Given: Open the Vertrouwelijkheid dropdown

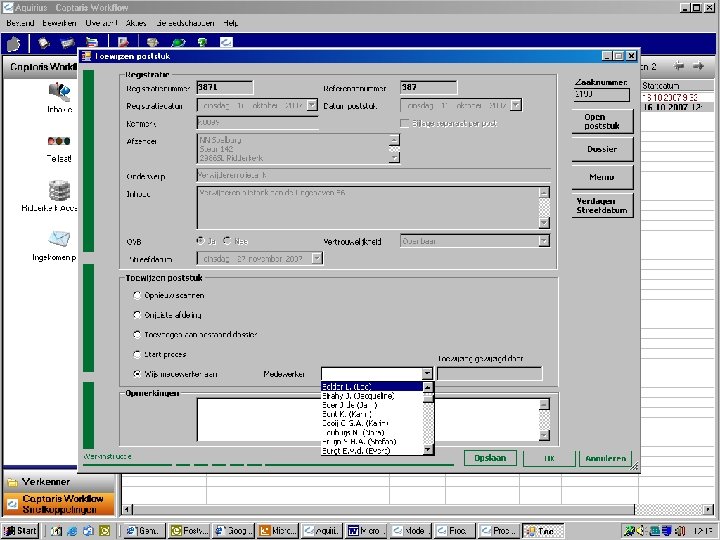Looking at the screenshot, I should click(x=544, y=241).
